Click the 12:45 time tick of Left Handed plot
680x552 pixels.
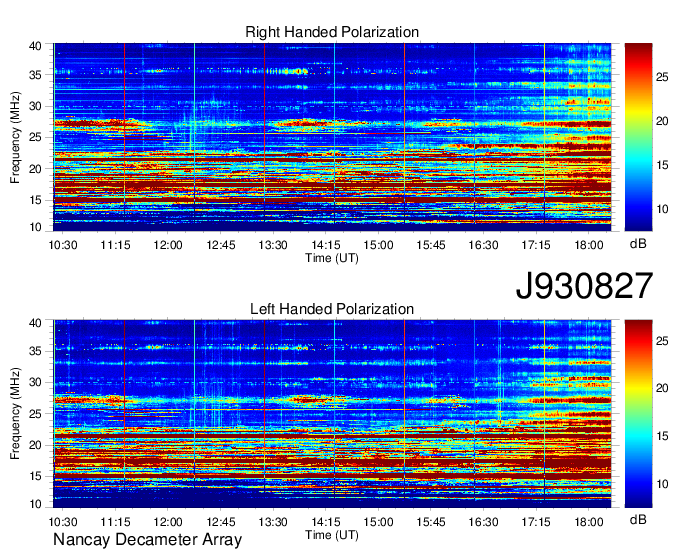pyautogui.click(x=221, y=522)
